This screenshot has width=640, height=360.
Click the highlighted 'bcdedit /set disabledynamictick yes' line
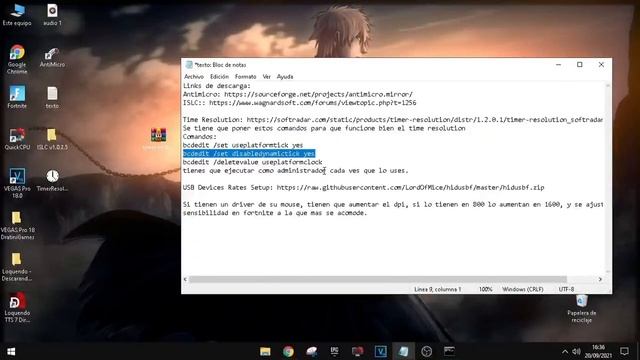click(x=249, y=153)
